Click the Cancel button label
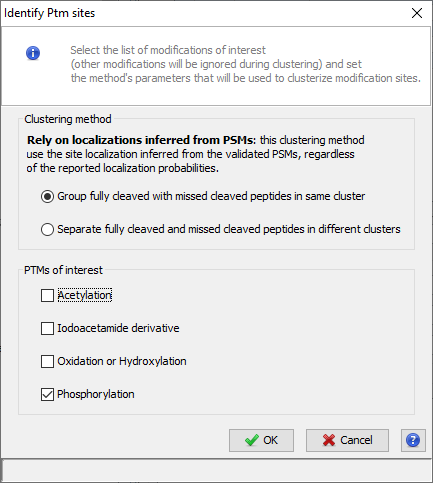This screenshot has height=483, width=433. pyautogui.click(x=356, y=440)
